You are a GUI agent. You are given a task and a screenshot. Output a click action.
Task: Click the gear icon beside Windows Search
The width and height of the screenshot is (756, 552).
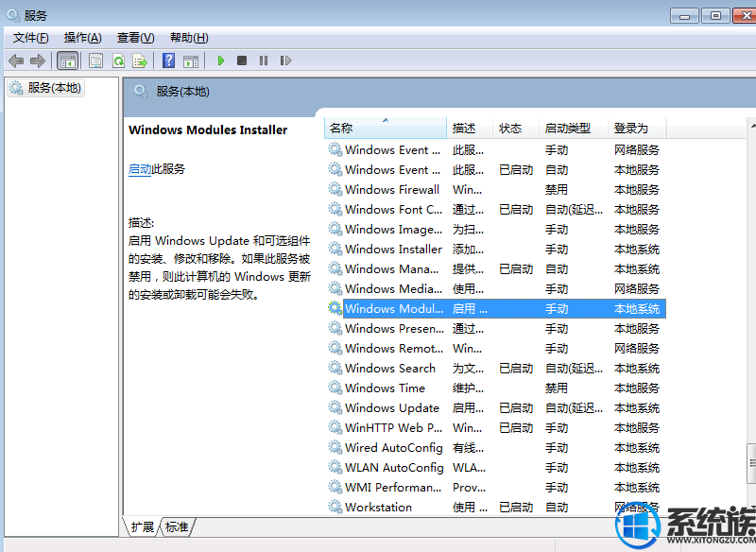click(335, 368)
